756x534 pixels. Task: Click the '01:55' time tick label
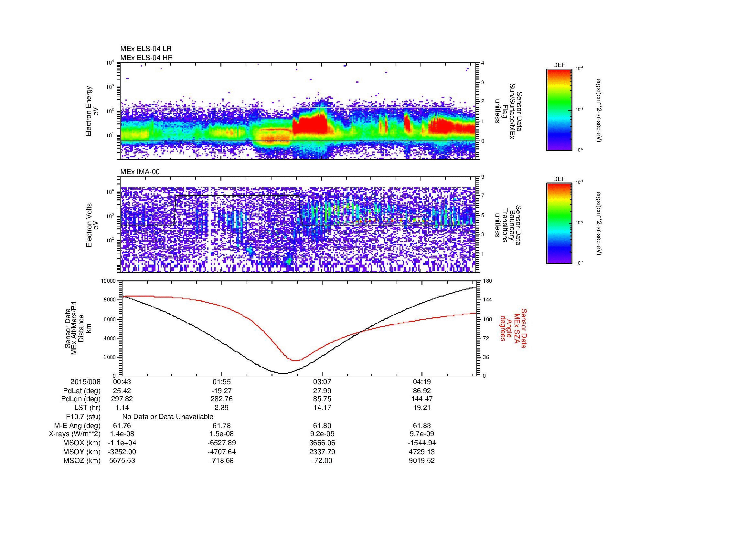pyautogui.click(x=222, y=382)
